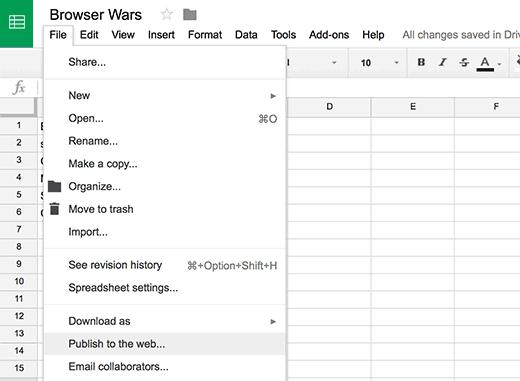Select column F header

pos(487,107)
